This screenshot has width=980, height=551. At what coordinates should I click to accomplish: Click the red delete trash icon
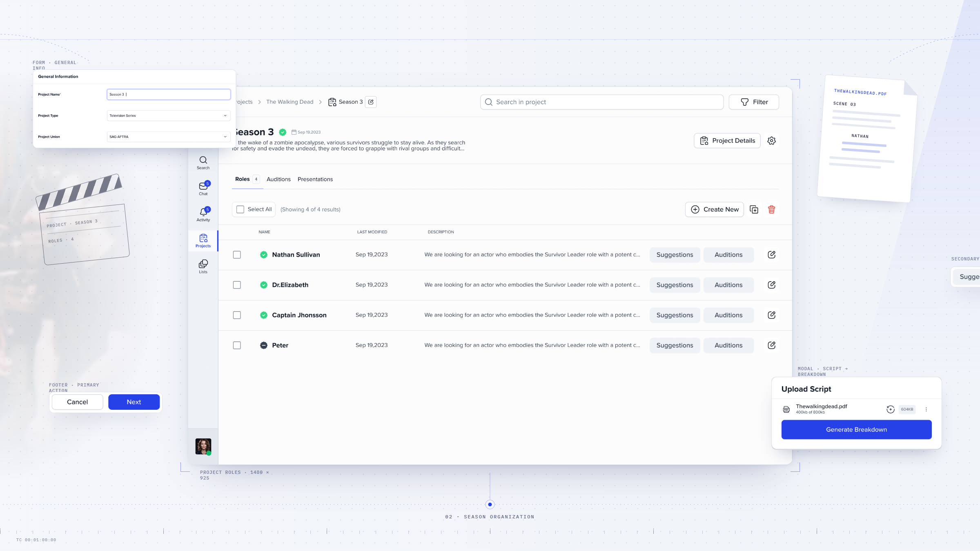tap(771, 209)
